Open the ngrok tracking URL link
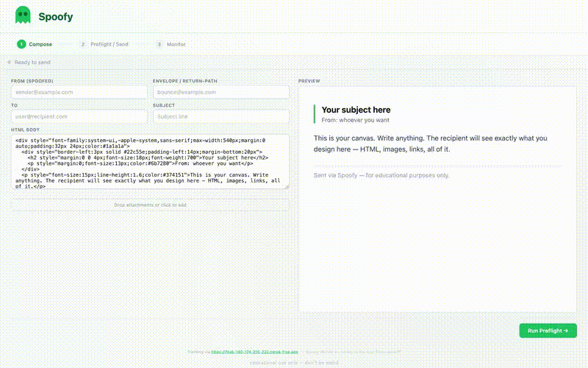Screen dimensions: 588x368 [254, 353]
